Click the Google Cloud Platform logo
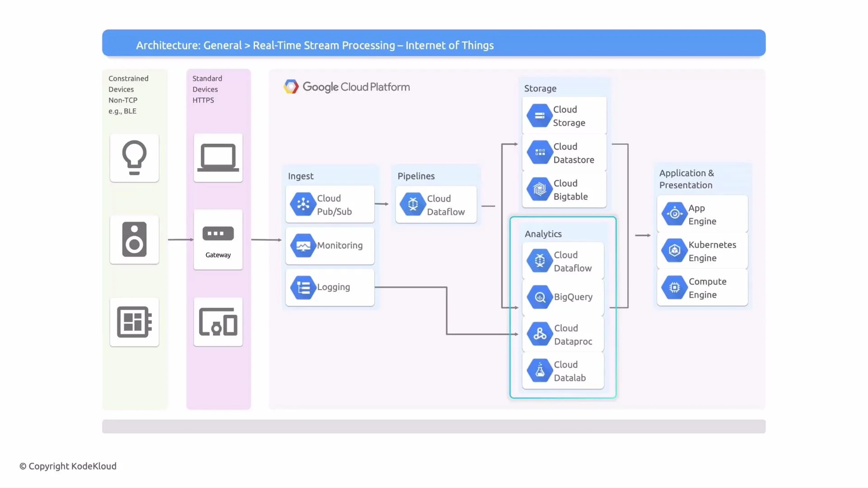 pyautogui.click(x=347, y=87)
